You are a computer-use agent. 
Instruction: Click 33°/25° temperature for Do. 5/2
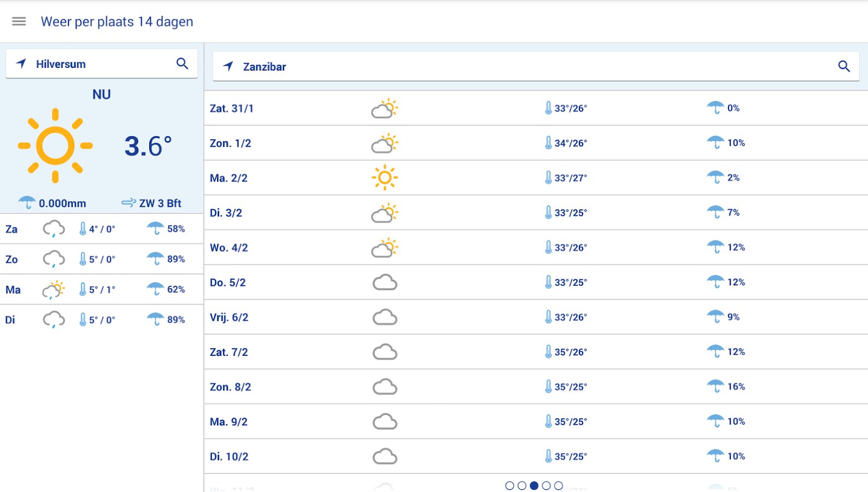571,282
